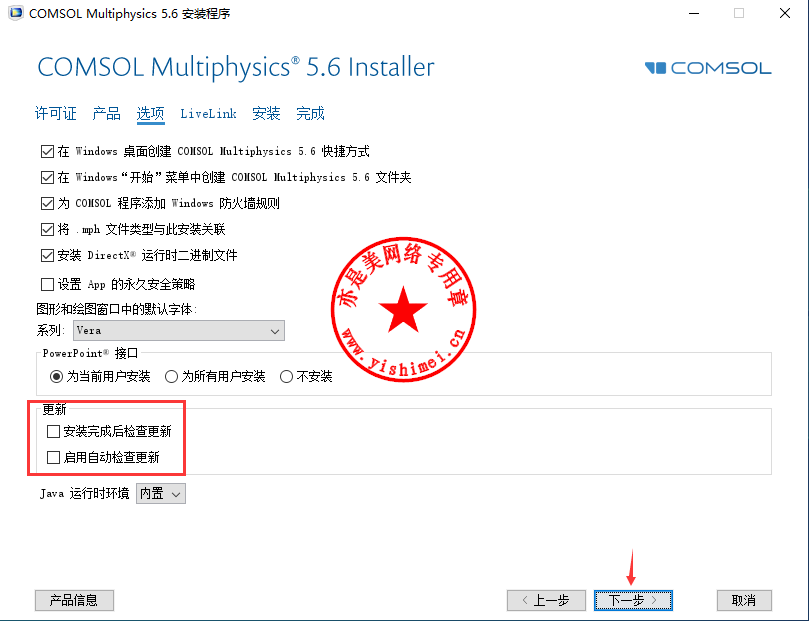Select PowerPoint install for all users
The height and width of the screenshot is (621, 809).
[x=171, y=377]
